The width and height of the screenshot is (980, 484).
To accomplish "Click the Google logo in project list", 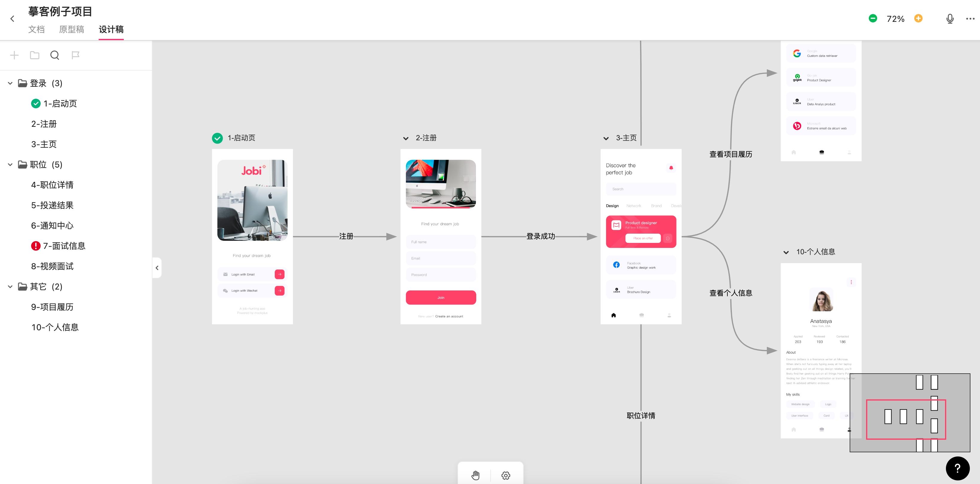I will point(797,53).
